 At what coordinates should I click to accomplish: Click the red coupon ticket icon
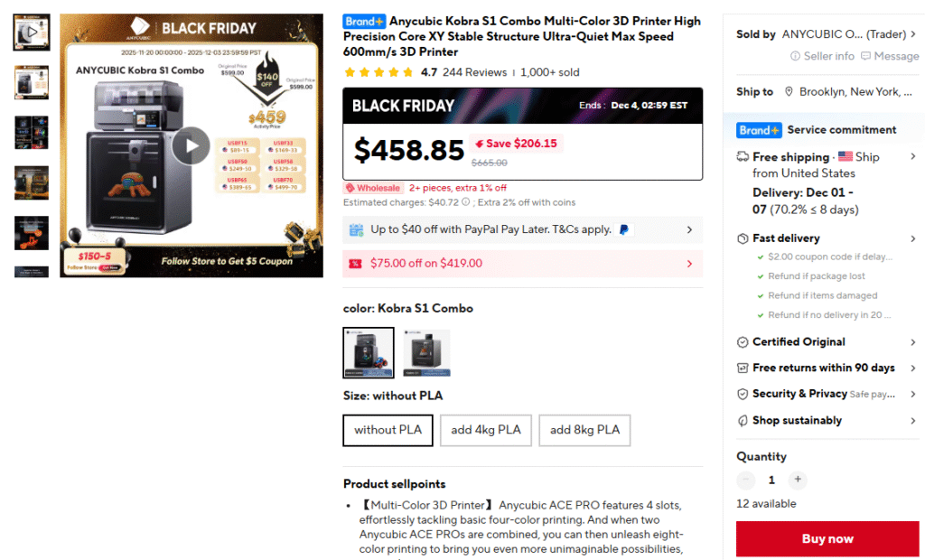[355, 263]
